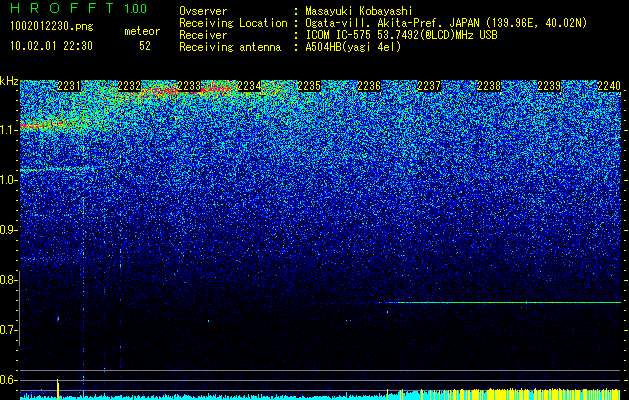Click the 2239 time marker label

point(549,86)
